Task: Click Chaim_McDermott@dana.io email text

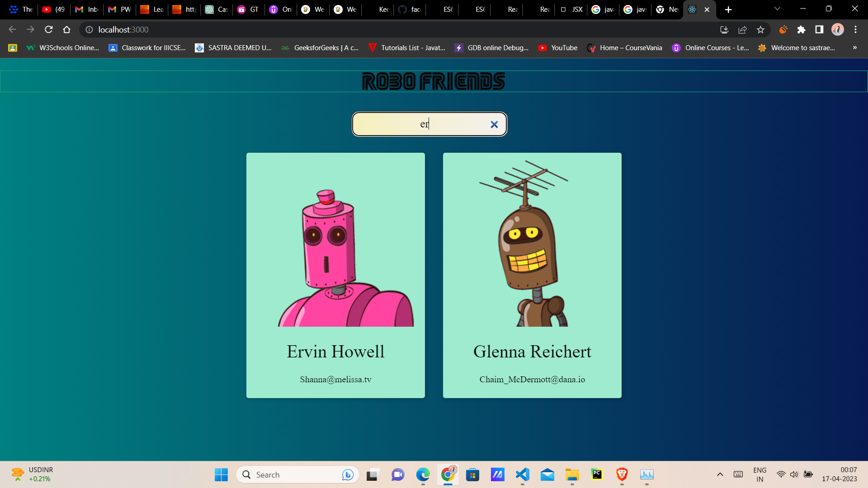Action: 532,380
